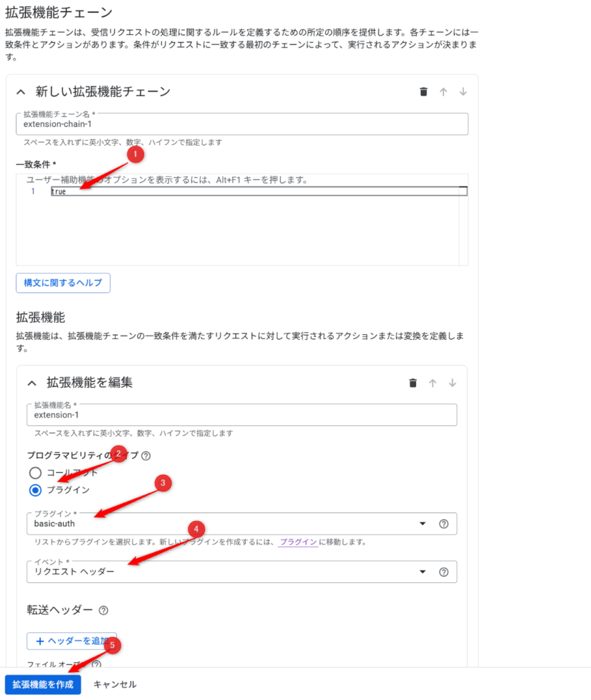Delete the new extension chain via trash icon
Viewport: 591px width, 700px height.
424,92
